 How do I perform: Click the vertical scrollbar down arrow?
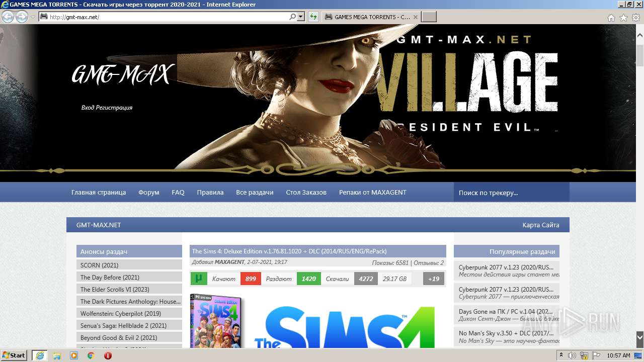[640, 337]
